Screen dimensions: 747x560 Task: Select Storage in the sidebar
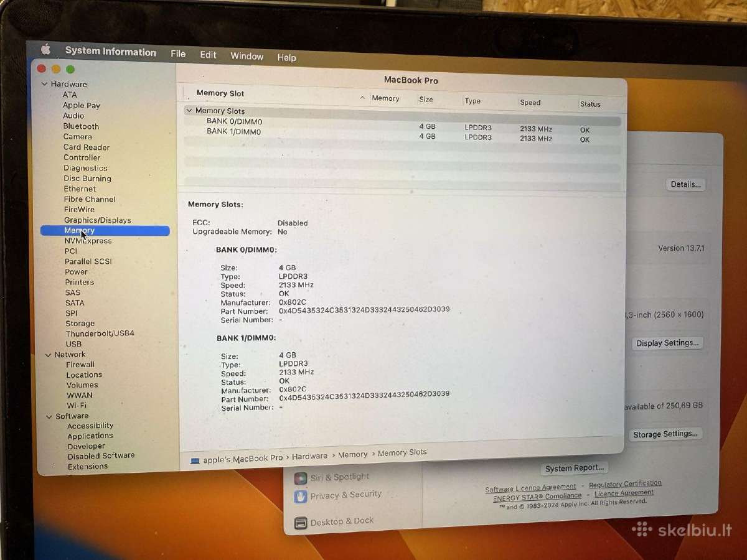pyautogui.click(x=80, y=324)
